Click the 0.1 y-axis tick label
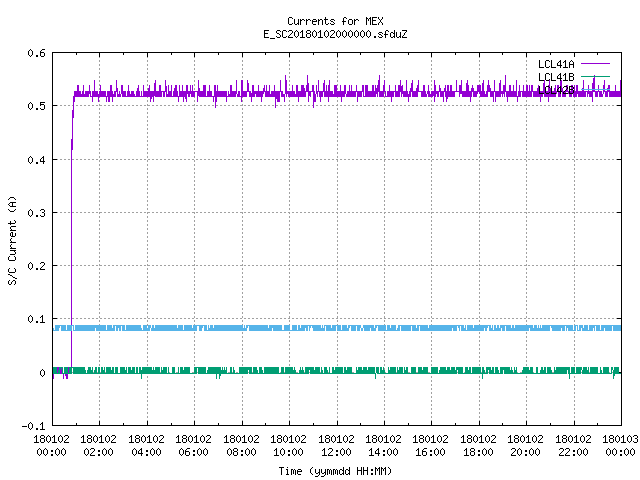 coord(37,319)
